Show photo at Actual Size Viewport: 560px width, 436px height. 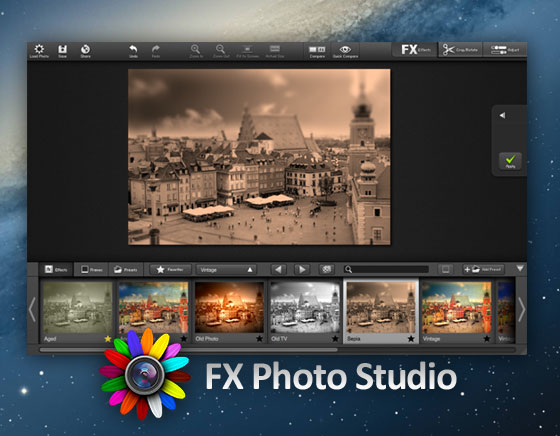pyautogui.click(x=275, y=50)
